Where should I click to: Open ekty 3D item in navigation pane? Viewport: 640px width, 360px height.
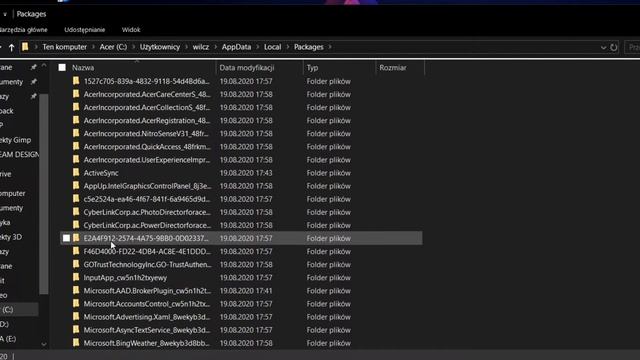tap(11, 237)
